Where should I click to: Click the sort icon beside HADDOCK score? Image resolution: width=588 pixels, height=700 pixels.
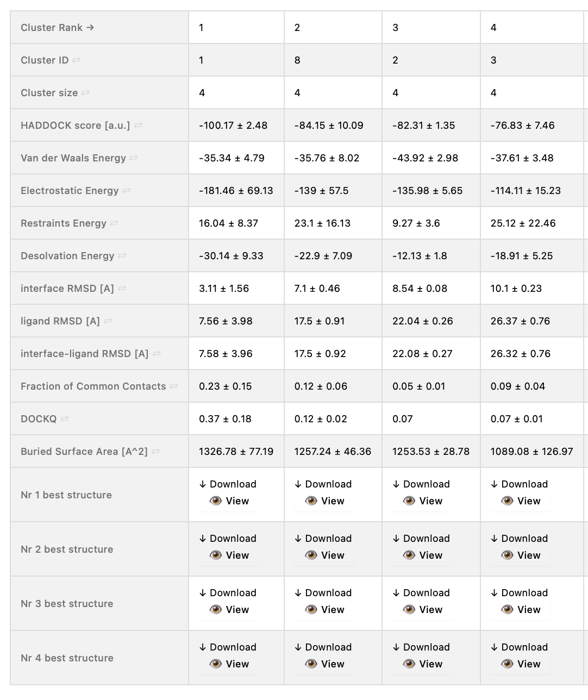[x=138, y=126]
